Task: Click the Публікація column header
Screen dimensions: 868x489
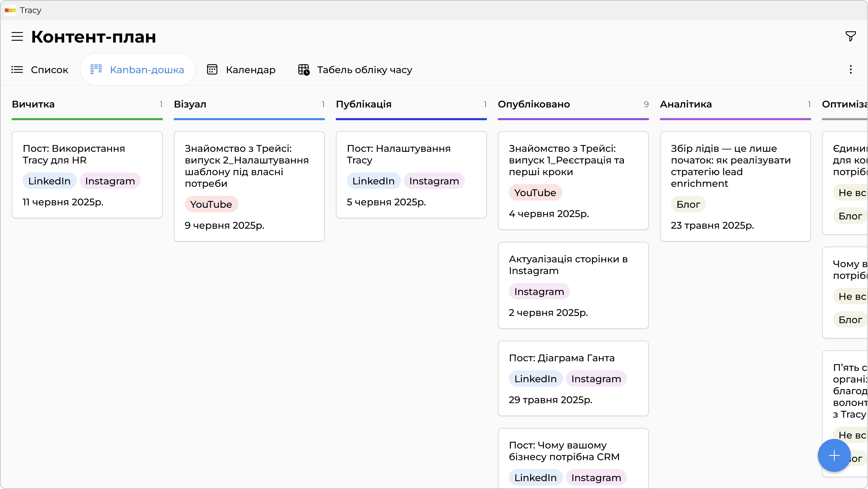Action: (364, 104)
